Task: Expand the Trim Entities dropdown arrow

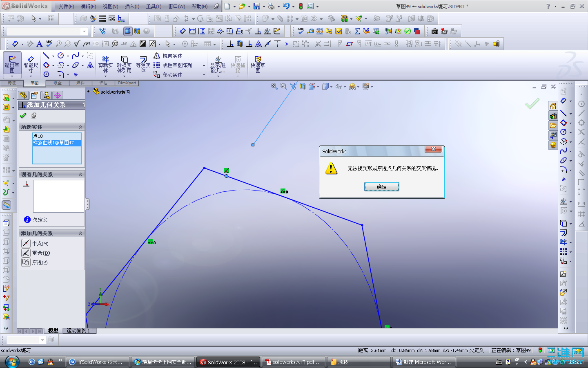Action: tap(105, 76)
